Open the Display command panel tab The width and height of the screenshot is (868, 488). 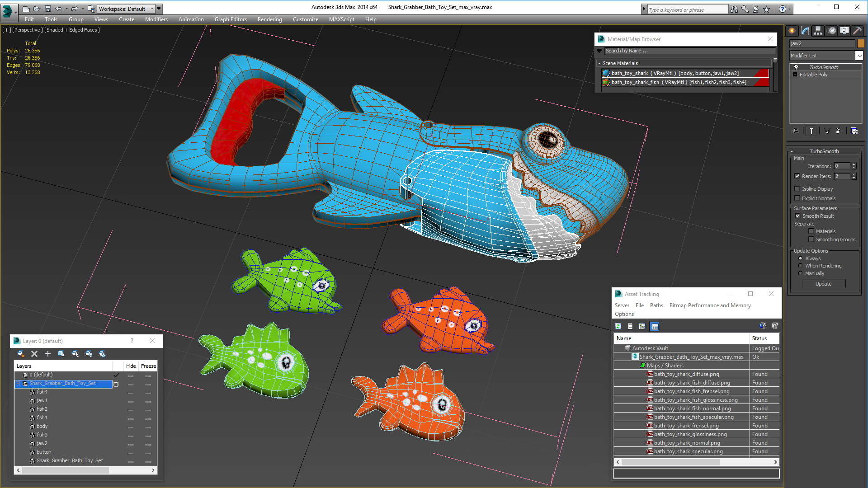[844, 31]
